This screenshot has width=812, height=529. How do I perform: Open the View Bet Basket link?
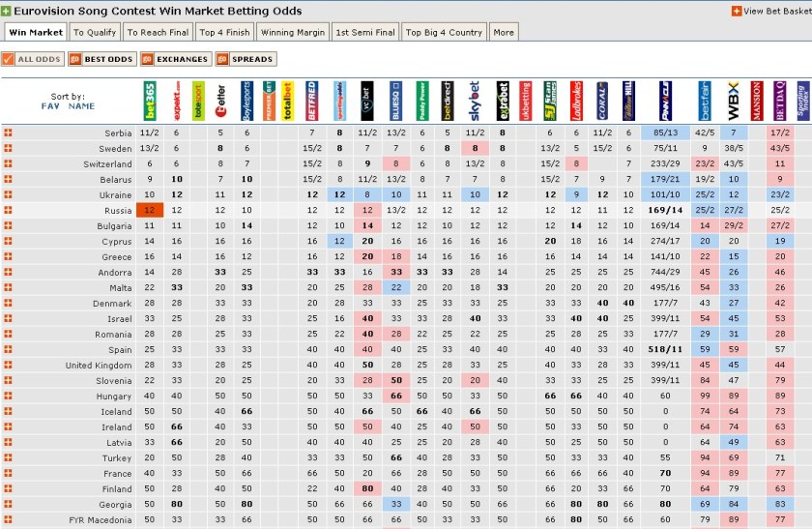(x=771, y=11)
